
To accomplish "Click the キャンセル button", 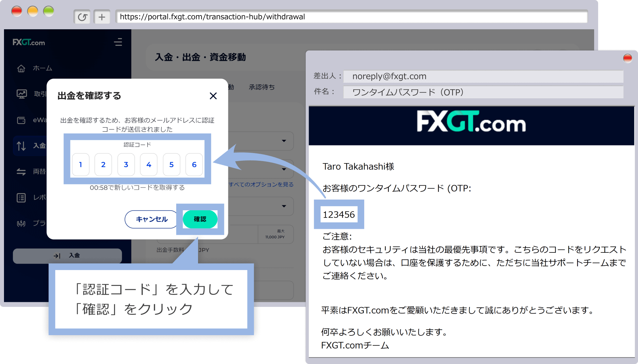I will [152, 219].
